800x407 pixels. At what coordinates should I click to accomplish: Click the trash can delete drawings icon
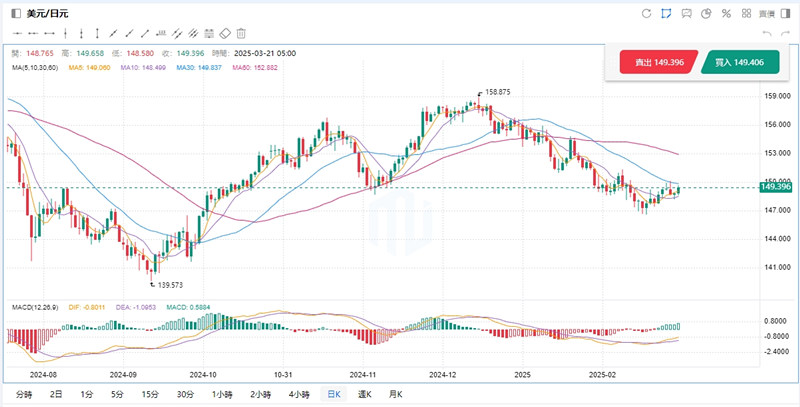[x=242, y=33]
